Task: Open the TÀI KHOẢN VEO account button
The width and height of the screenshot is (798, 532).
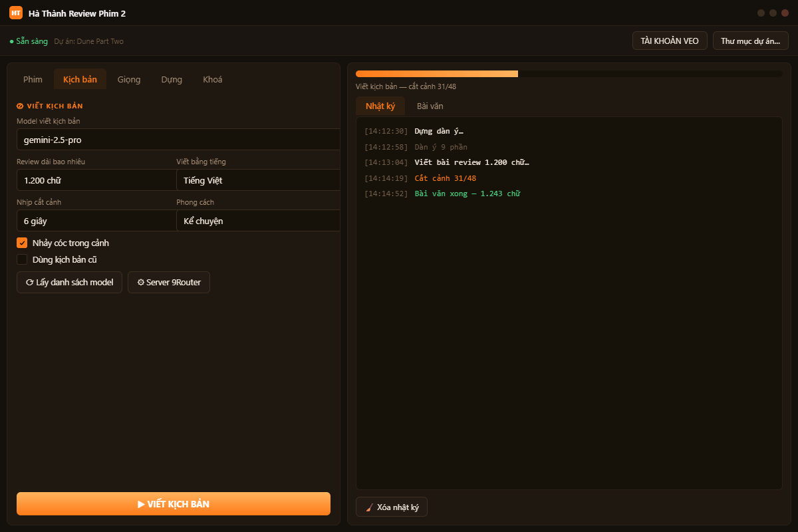Action: point(670,41)
